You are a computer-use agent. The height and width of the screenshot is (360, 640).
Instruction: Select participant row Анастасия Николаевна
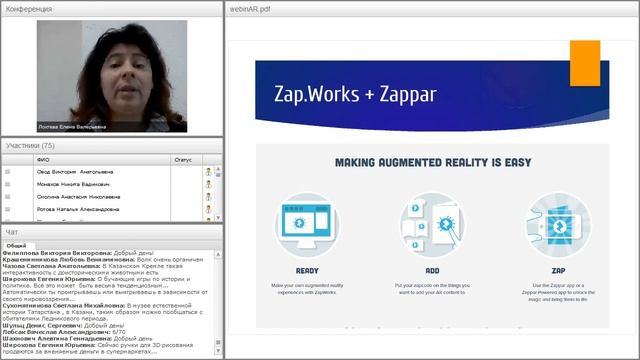[x=108, y=197]
